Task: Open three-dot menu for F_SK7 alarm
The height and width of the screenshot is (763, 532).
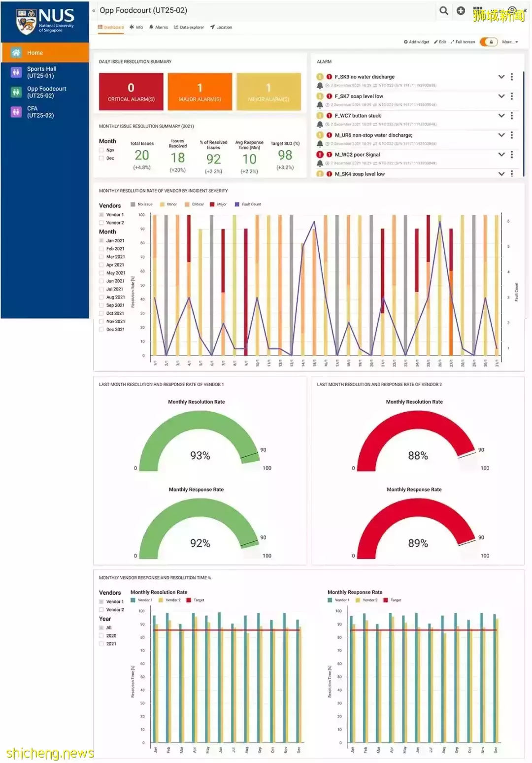Action: 512,96
